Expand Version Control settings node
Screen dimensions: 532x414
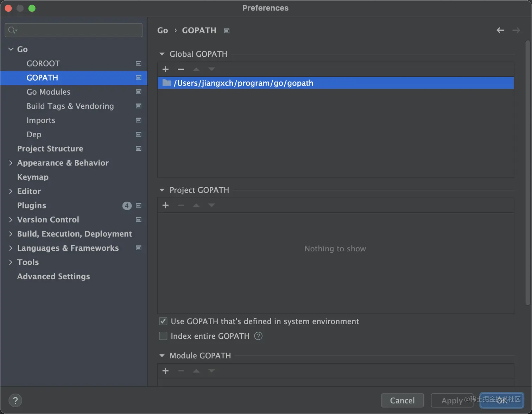11,220
